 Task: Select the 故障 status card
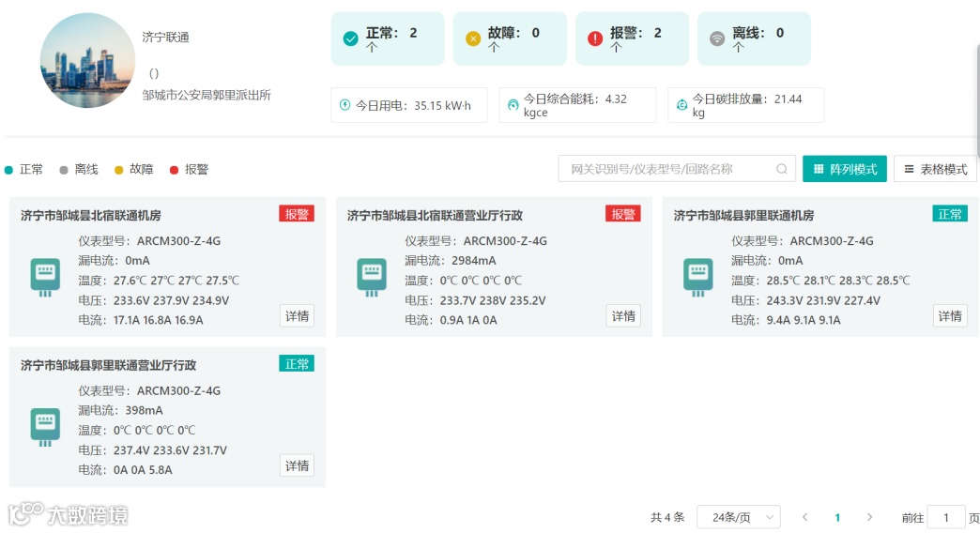tap(510, 38)
